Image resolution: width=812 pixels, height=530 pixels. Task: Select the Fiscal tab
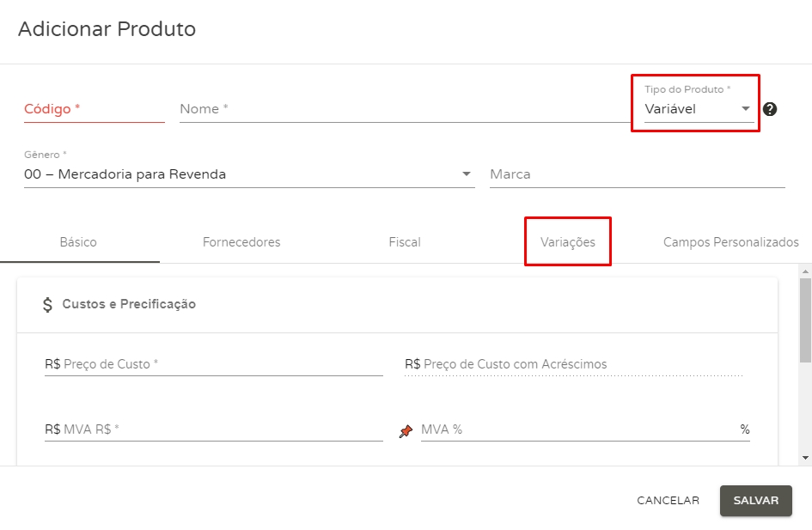coord(405,242)
